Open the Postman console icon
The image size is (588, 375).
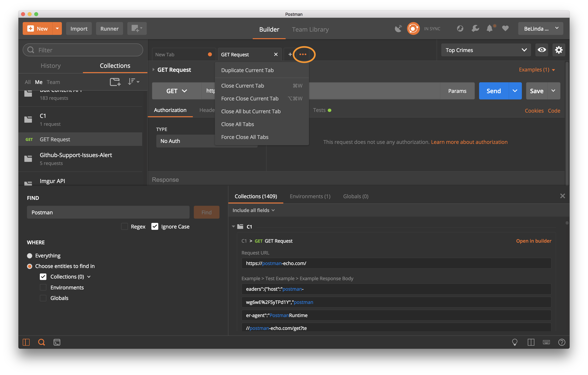pos(57,342)
